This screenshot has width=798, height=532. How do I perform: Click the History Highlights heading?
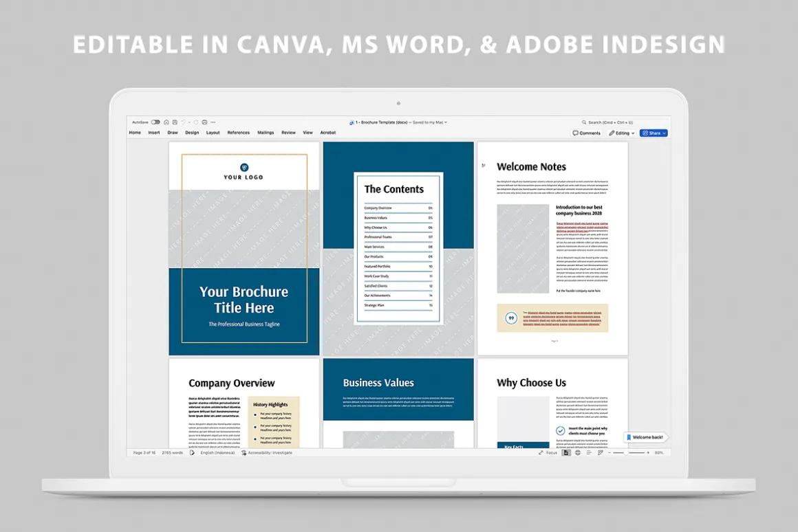pos(270,404)
